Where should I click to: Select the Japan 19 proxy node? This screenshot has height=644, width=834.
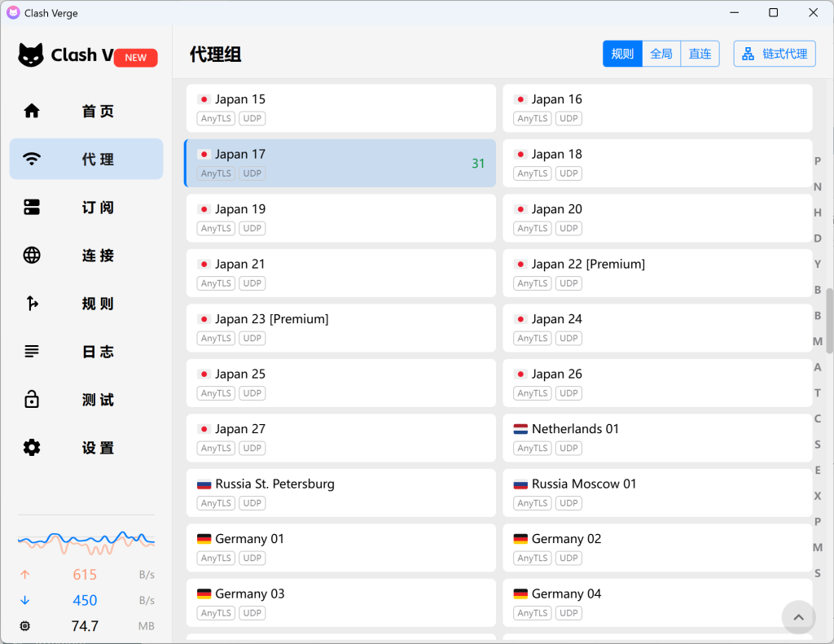tap(341, 218)
